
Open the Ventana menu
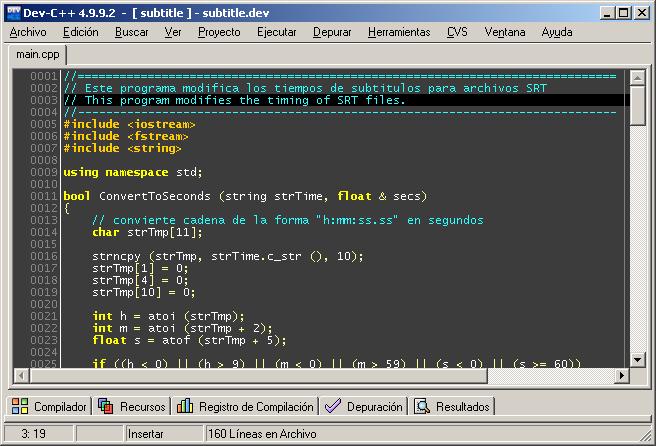click(504, 32)
